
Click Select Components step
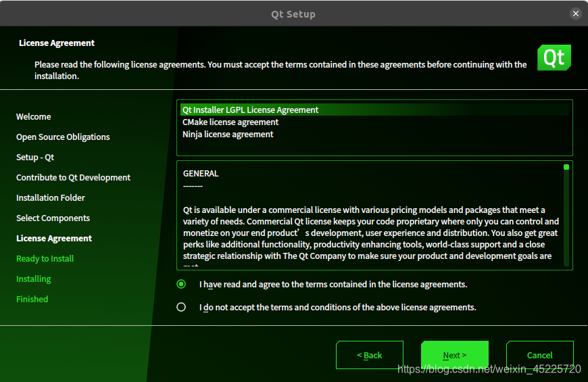pyautogui.click(x=53, y=218)
